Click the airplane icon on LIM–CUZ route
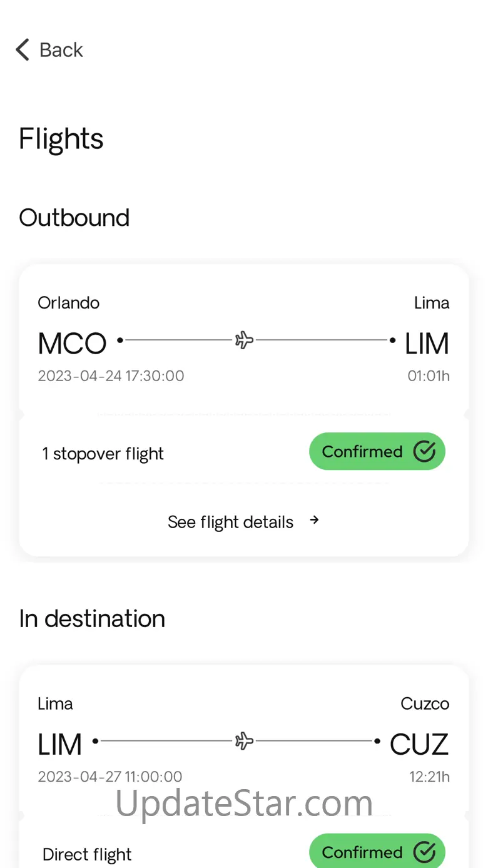This screenshot has width=488, height=868. point(244,741)
